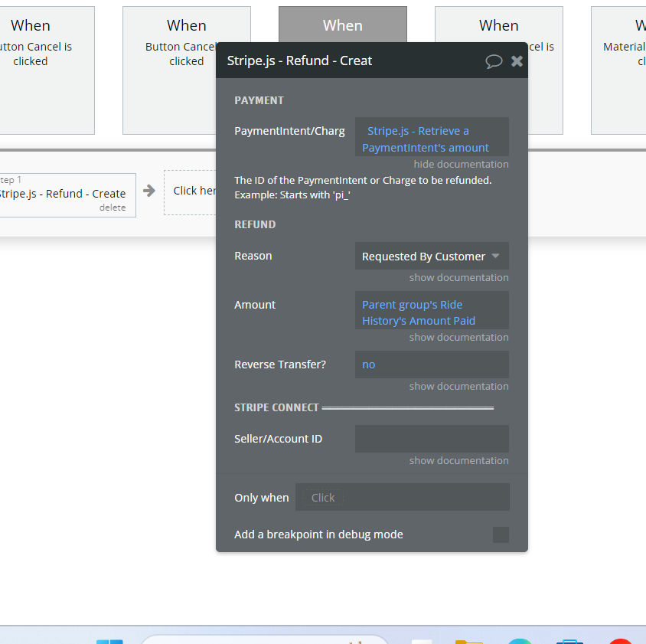Show documentation for the Reason field

458,277
